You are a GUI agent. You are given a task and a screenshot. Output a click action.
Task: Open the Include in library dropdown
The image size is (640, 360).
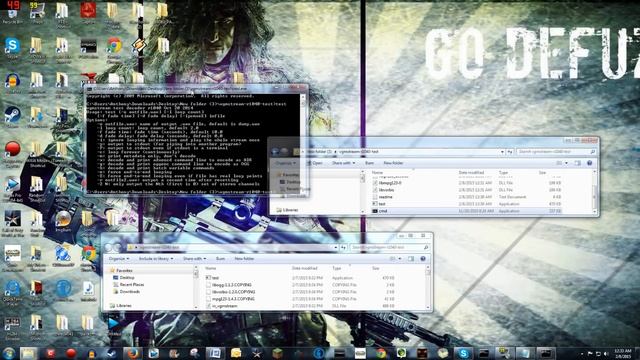tap(156, 259)
